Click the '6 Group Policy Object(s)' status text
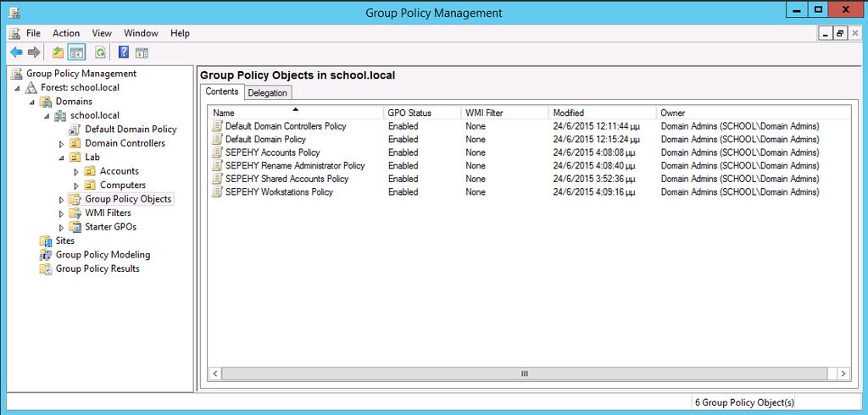Image resolution: width=868 pixels, height=415 pixels. click(744, 403)
